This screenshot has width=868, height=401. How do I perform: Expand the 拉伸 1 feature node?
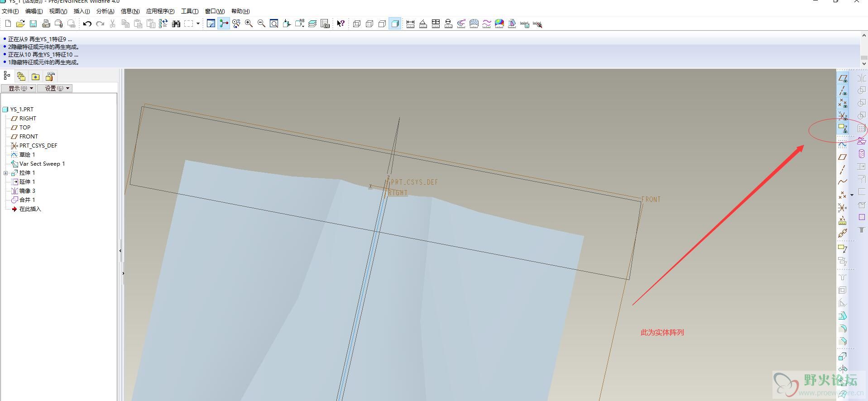coord(5,173)
